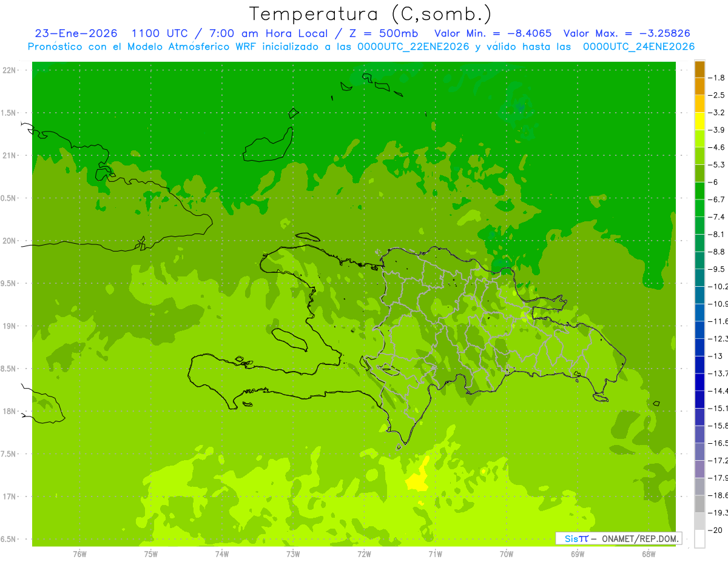Viewport: 728px width, 562px height.
Task: Click the Temperatura (C,somb.) title
Action: tap(371, 13)
